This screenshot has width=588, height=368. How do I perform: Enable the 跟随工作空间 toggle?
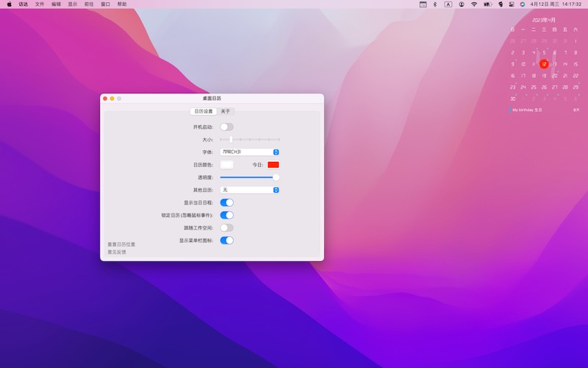(x=226, y=227)
